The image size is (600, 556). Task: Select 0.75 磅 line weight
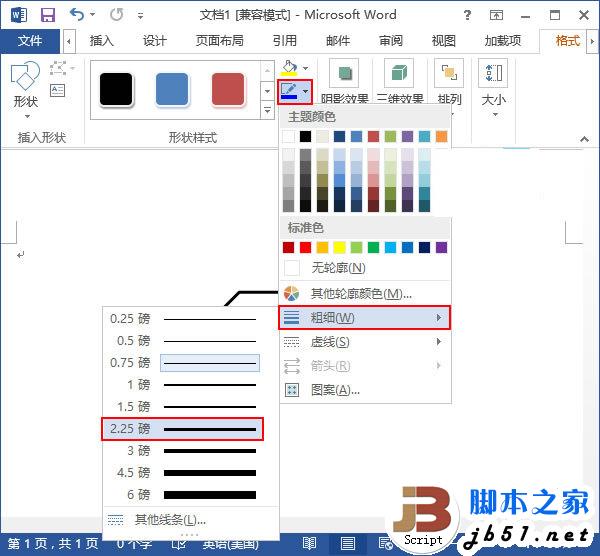click(183, 363)
